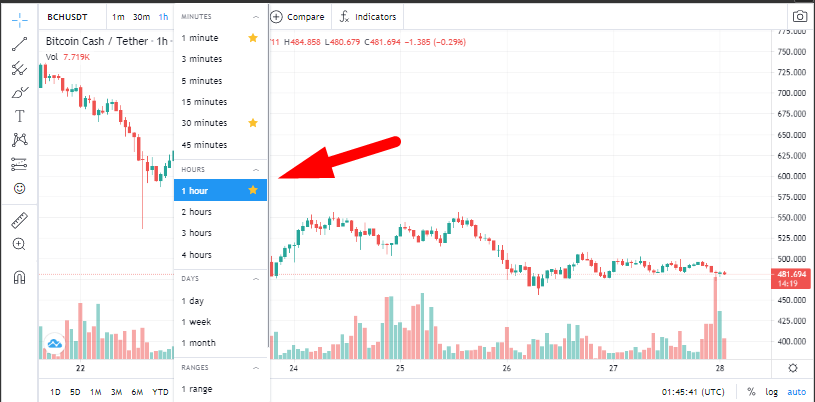
Task: Activate the magnet snap mode
Action: click(20, 277)
